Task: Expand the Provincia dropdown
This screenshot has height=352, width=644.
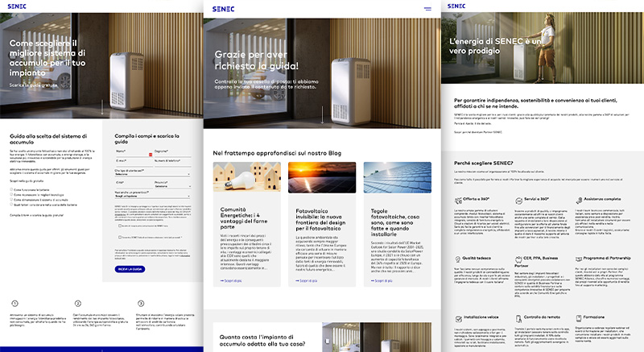Action: click(x=172, y=187)
